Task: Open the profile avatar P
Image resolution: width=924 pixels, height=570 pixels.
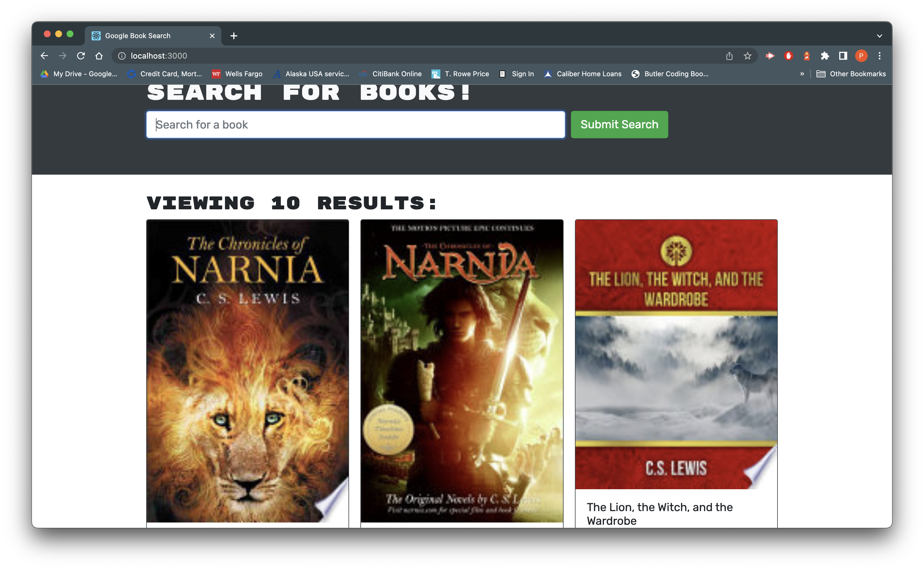Action: [861, 56]
